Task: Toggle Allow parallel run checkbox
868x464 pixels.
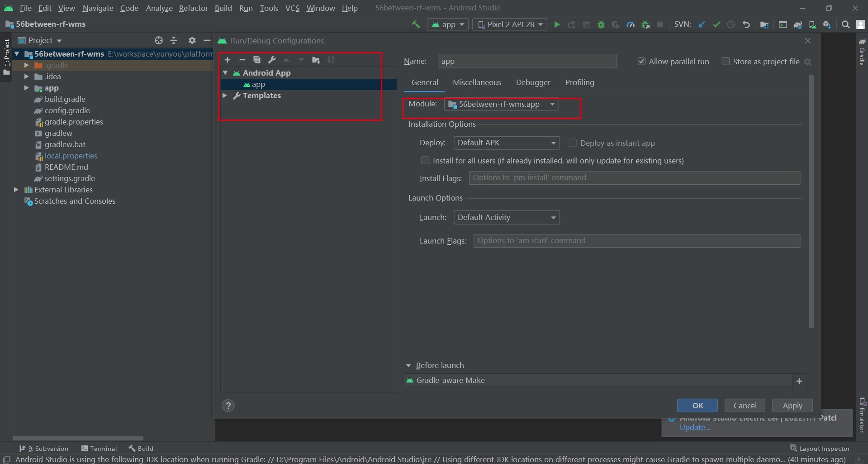Action: click(x=641, y=61)
